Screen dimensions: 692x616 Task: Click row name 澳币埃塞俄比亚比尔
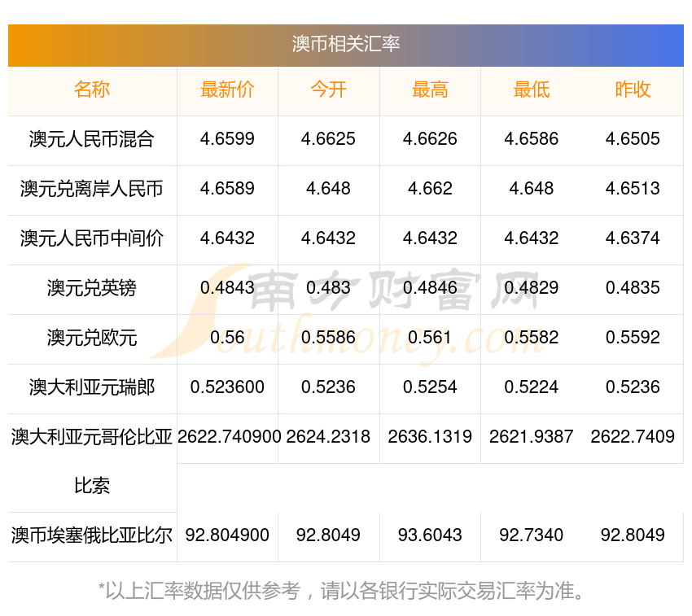[x=92, y=535]
